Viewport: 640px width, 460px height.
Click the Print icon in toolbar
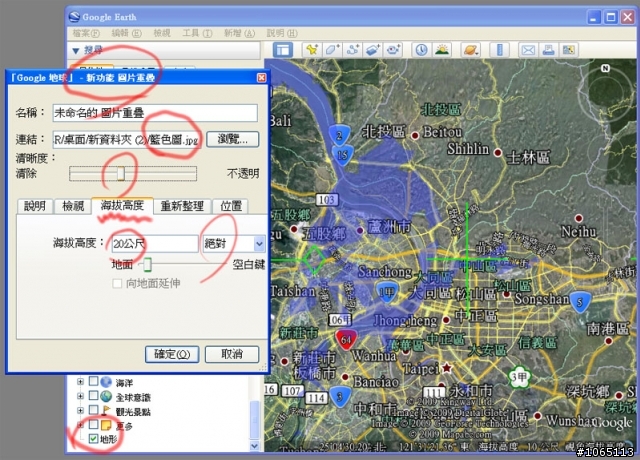(548, 50)
